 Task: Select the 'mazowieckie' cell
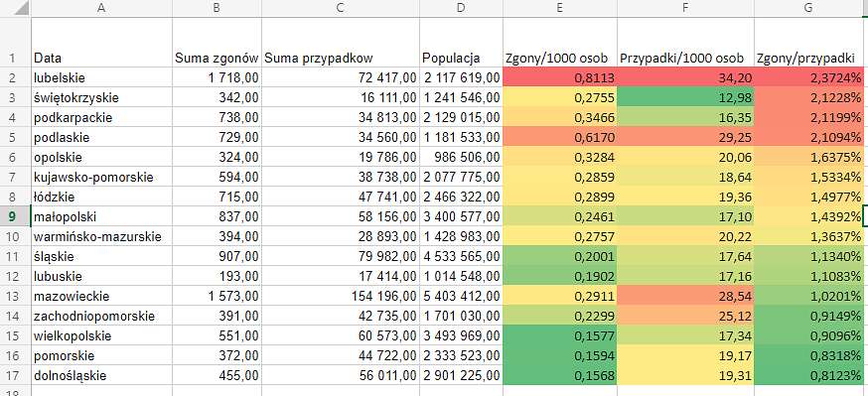(102, 296)
